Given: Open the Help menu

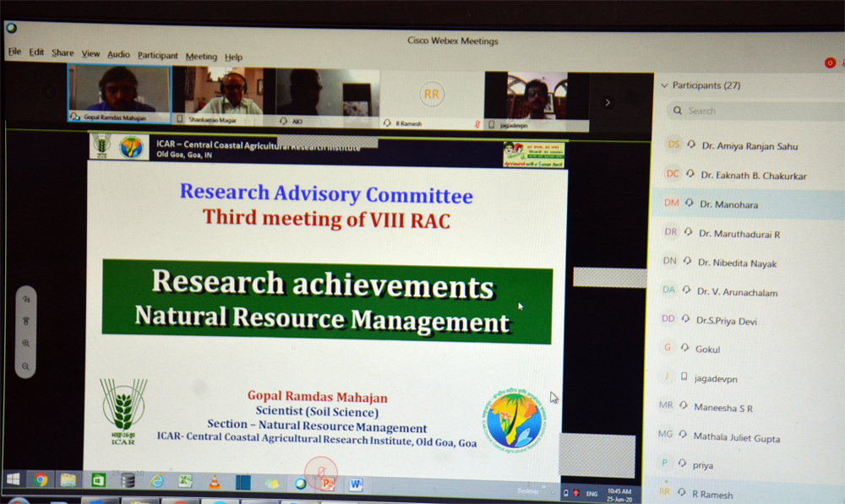Looking at the screenshot, I should (233, 57).
